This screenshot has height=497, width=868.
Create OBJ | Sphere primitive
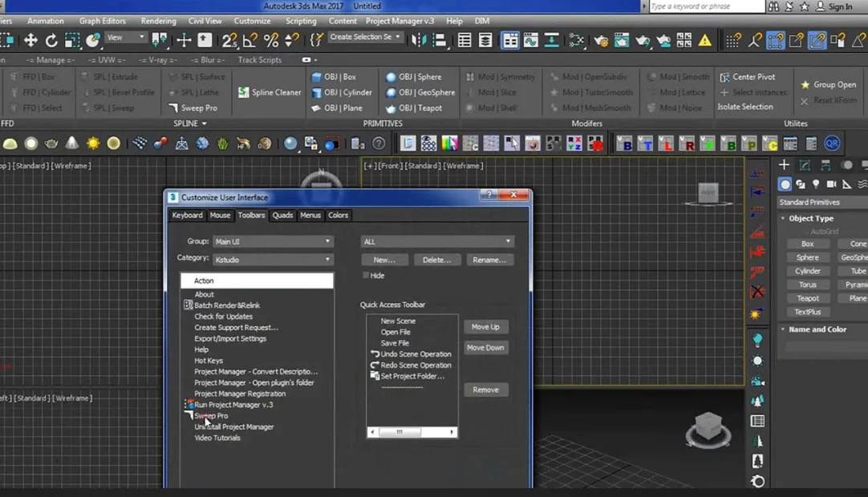tap(413, 77)
